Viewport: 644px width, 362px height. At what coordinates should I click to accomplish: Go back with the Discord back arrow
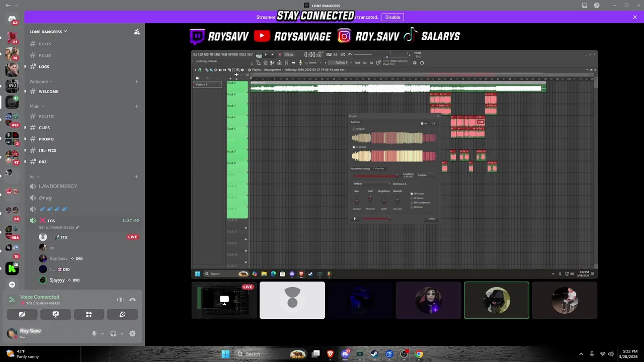pos(8,6)
